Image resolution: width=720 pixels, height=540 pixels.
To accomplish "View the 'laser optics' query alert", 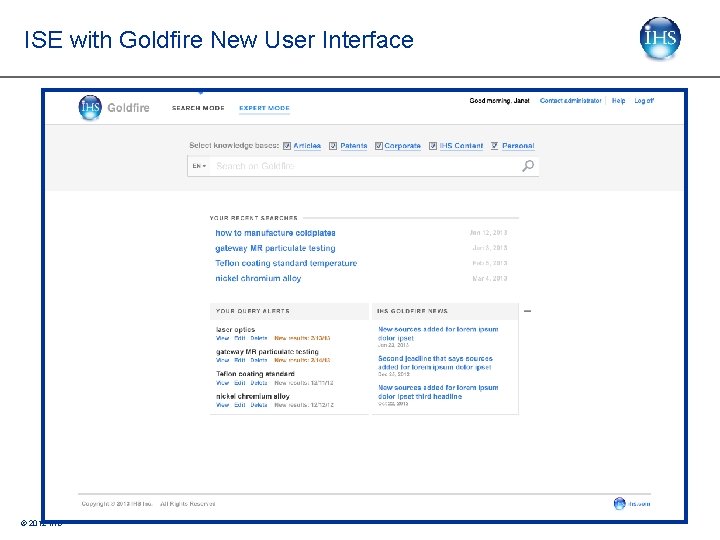I will [x=222, y=338].
